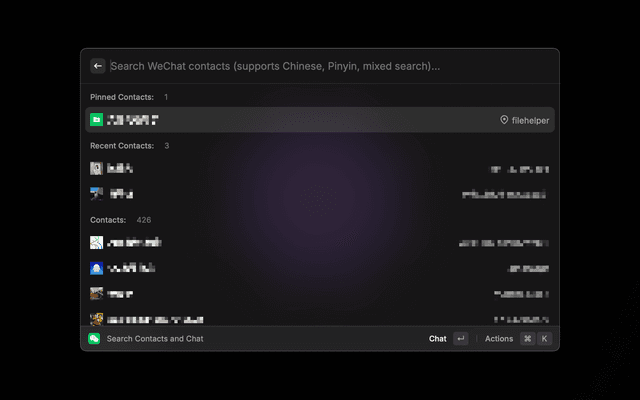Select the contact with blue ghost avatar

pos(320,268)
